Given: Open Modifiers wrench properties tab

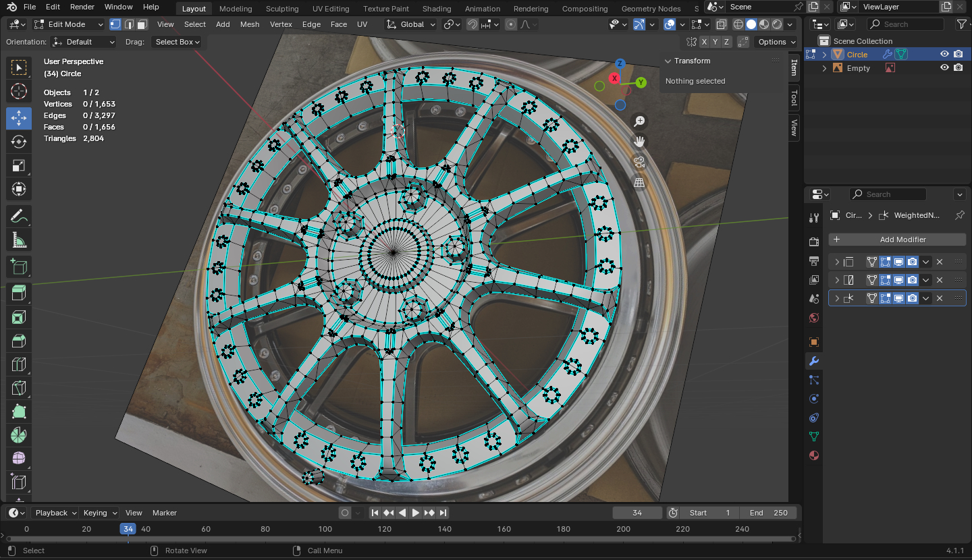Looking at the screenshot, I should pyautogui.click(x=814, y=361).
